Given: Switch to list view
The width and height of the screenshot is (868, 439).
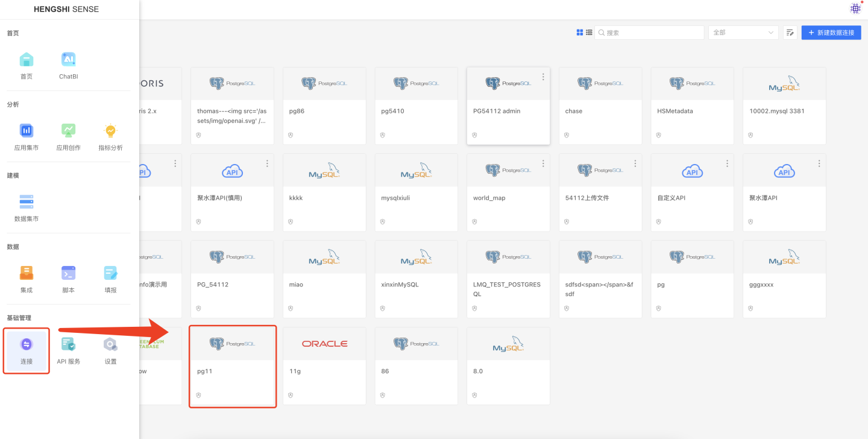Looking at the screenshot, I should pyautogui.click(x=589, y=33).
